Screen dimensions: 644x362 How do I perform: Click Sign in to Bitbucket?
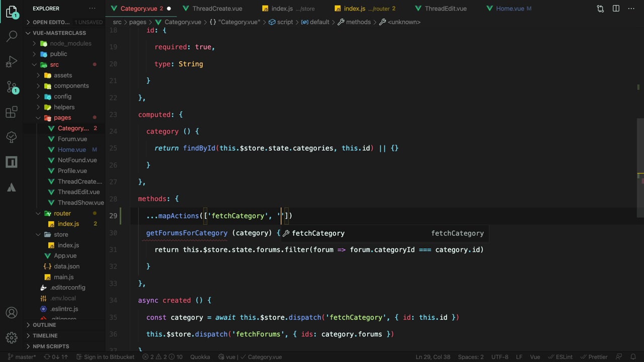(105, 357)
